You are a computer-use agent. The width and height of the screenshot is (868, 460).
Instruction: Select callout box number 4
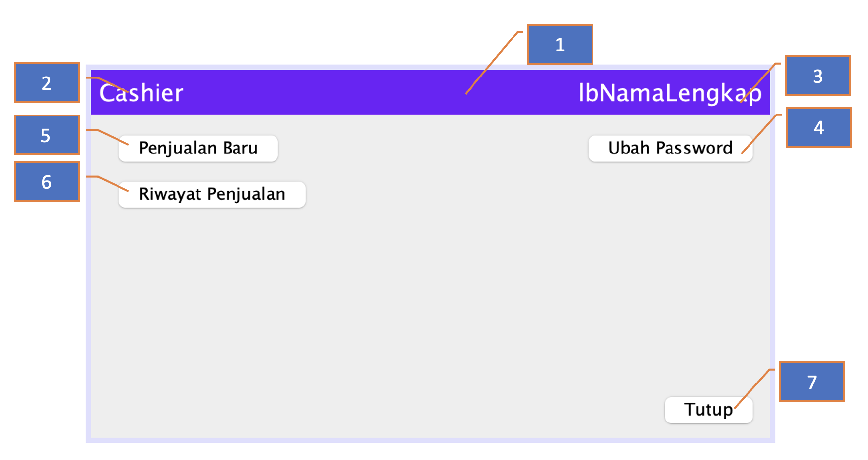pos(819,127)
